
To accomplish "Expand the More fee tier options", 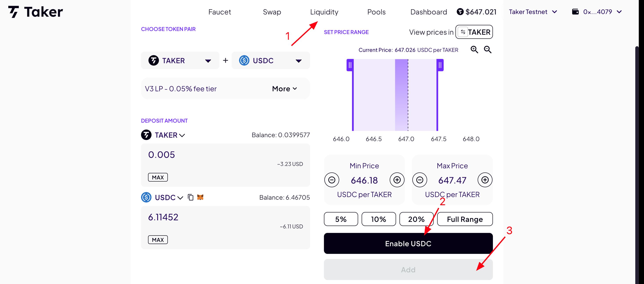I will [x=285, y=88].
